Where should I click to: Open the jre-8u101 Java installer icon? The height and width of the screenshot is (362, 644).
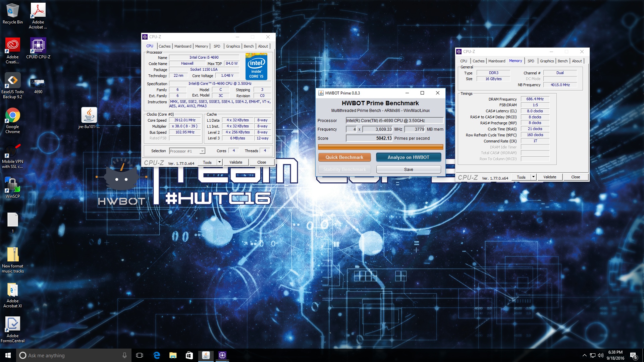point(89,118)
